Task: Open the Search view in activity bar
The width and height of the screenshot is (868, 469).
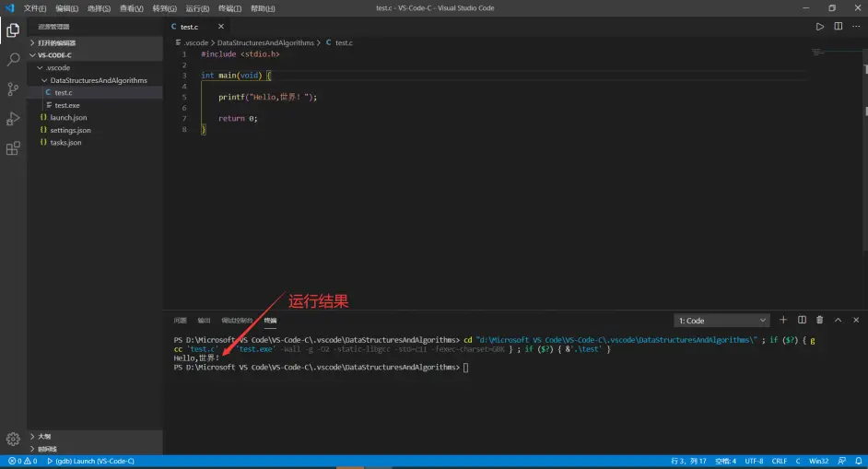Action: 13,60
